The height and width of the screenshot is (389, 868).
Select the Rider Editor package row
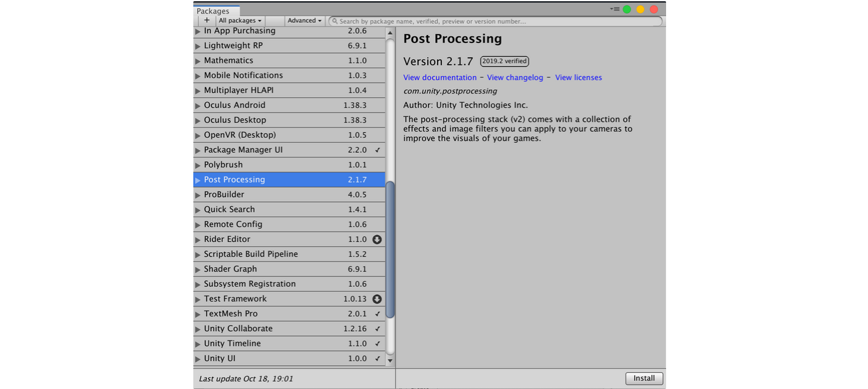[289, 239]
